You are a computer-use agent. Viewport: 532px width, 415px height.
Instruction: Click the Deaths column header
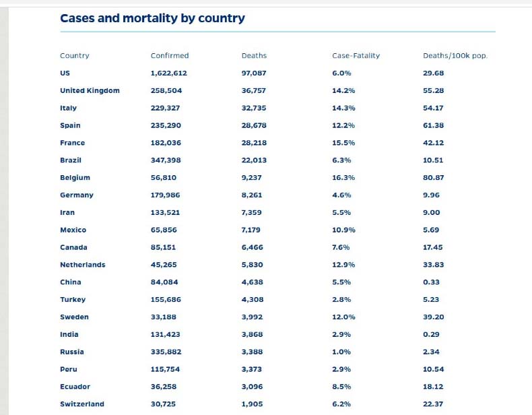(x=254, y=56)
